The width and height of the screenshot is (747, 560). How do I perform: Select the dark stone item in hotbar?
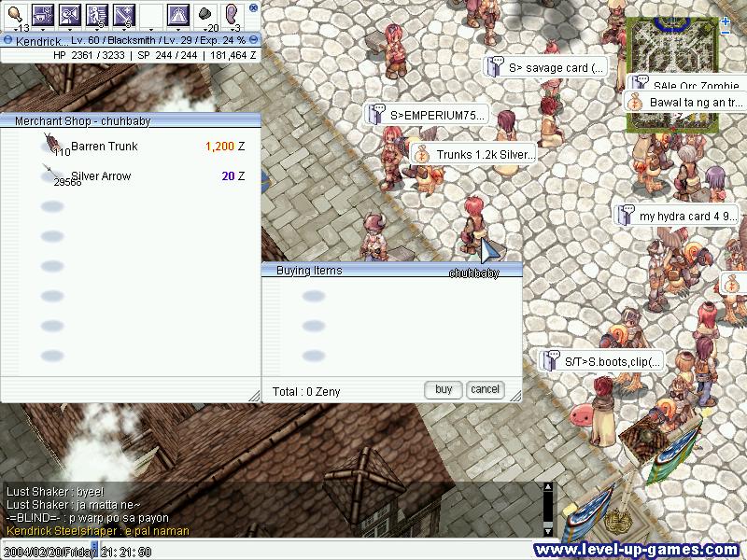[204, 14]
